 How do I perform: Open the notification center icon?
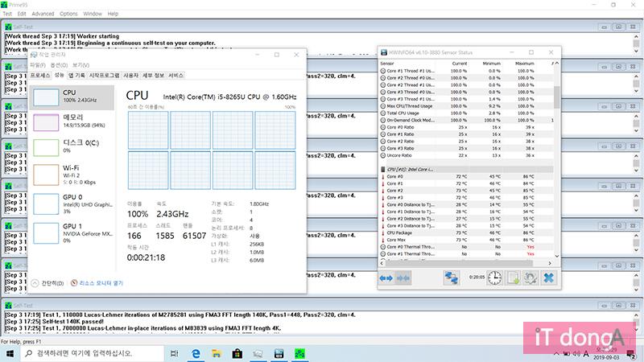631,353
